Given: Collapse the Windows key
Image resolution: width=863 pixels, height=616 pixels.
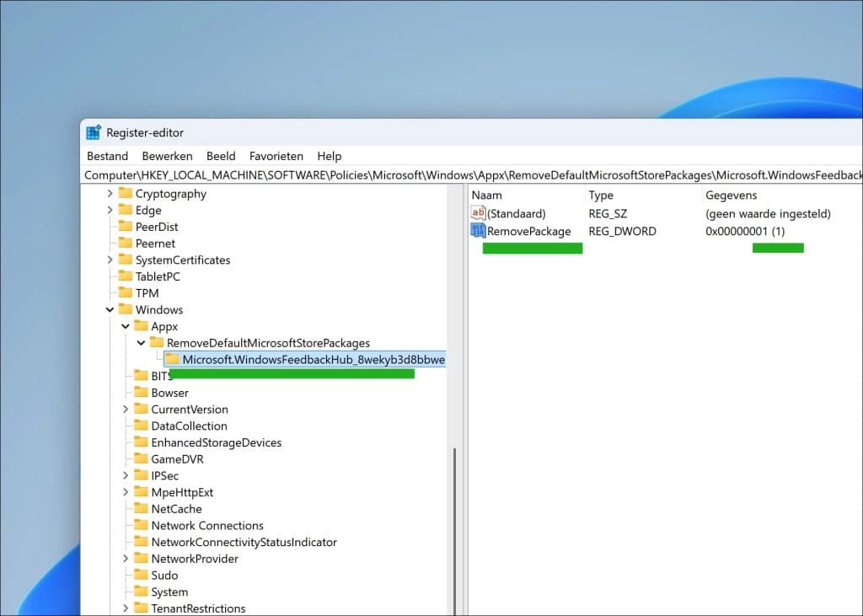Looking at the screenshot, I should point(110,309).
